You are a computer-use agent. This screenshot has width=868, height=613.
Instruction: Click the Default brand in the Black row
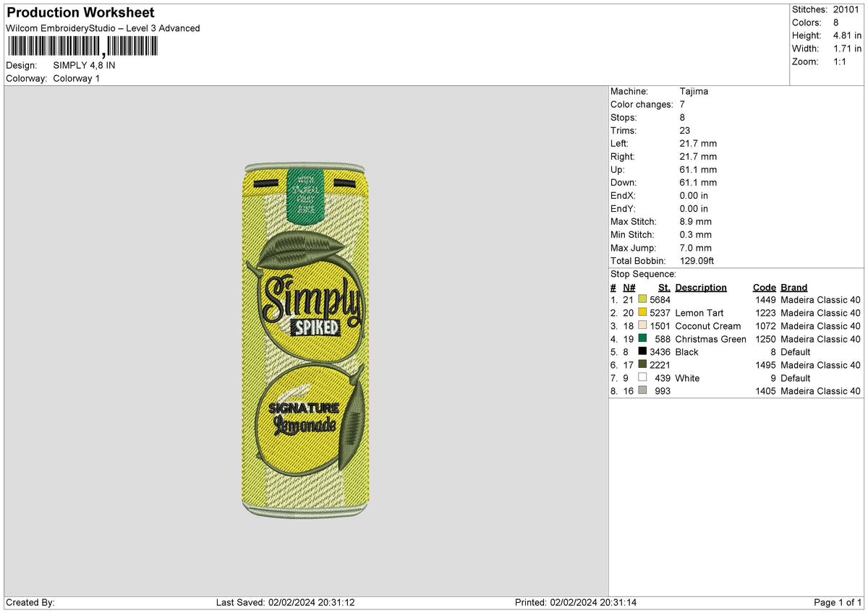(x=796, y=352)
